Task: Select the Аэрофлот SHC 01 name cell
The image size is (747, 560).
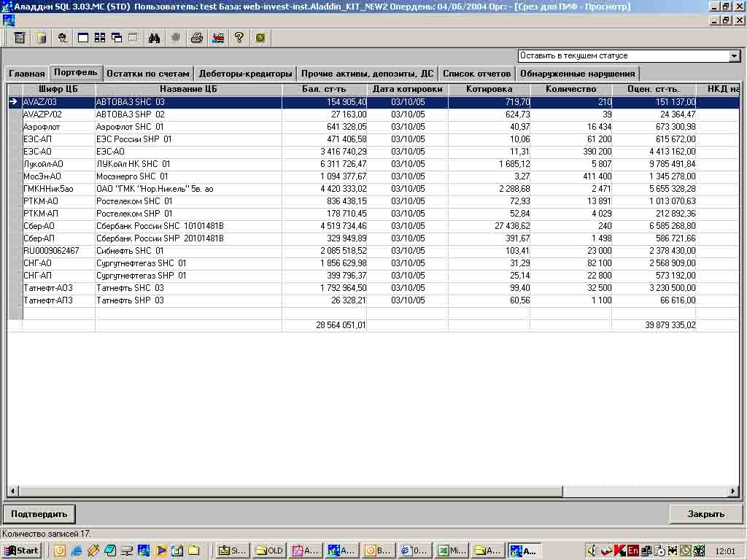Action: pos(189,127)
